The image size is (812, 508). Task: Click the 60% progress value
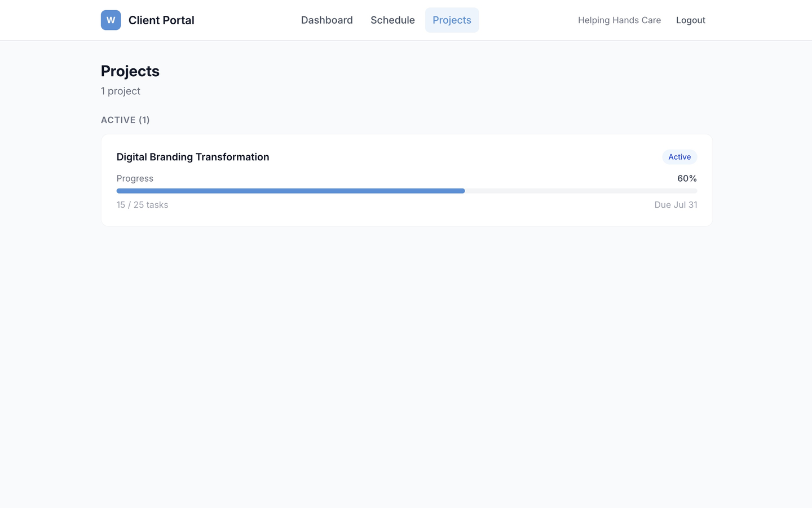[x=687, y=178]
